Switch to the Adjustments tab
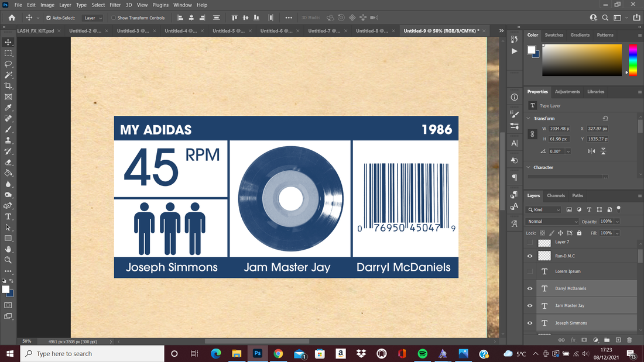 click(x=567, y=92)
